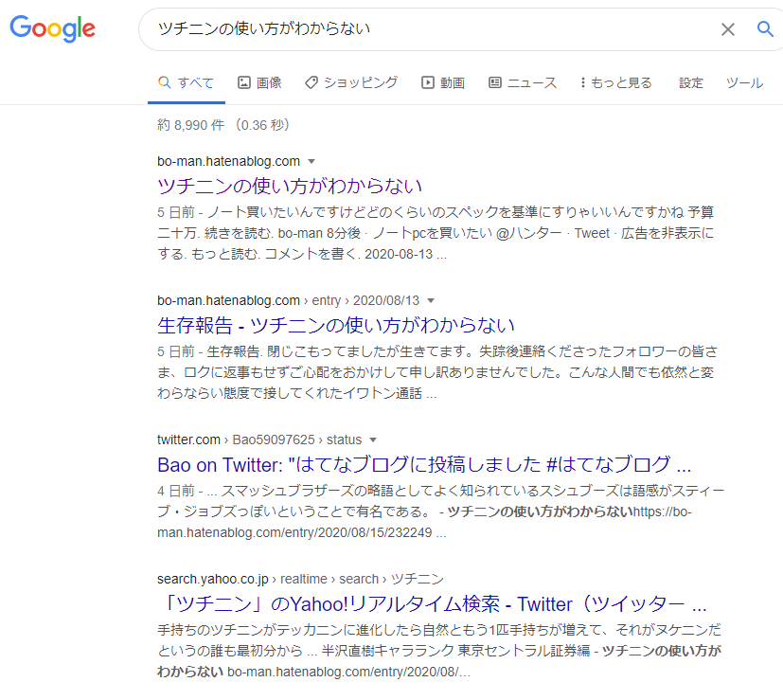The height and width of the screenshot is (700, 783).
Task: Open 設定 menu
Action: (x=691, y=82)
